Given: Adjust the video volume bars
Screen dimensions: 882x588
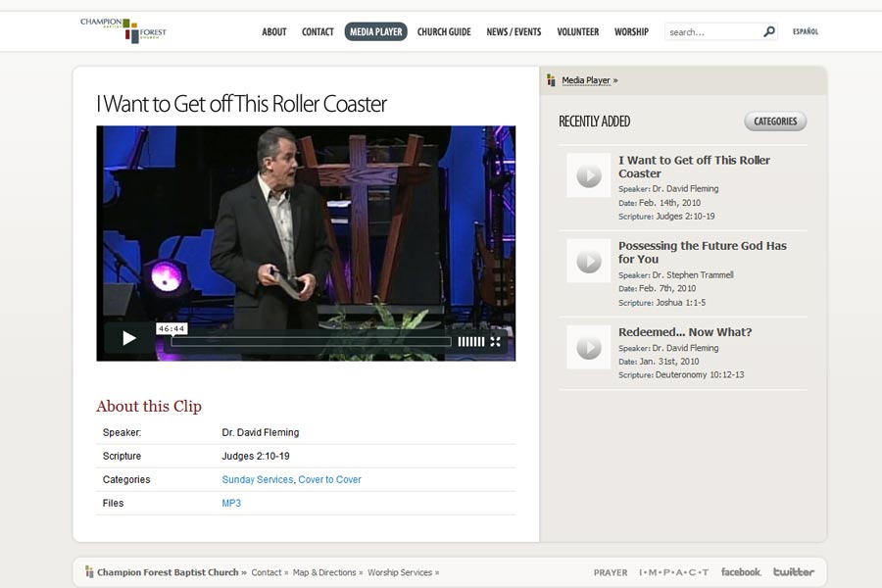Looking at the screenshot, I should point(470,342).
